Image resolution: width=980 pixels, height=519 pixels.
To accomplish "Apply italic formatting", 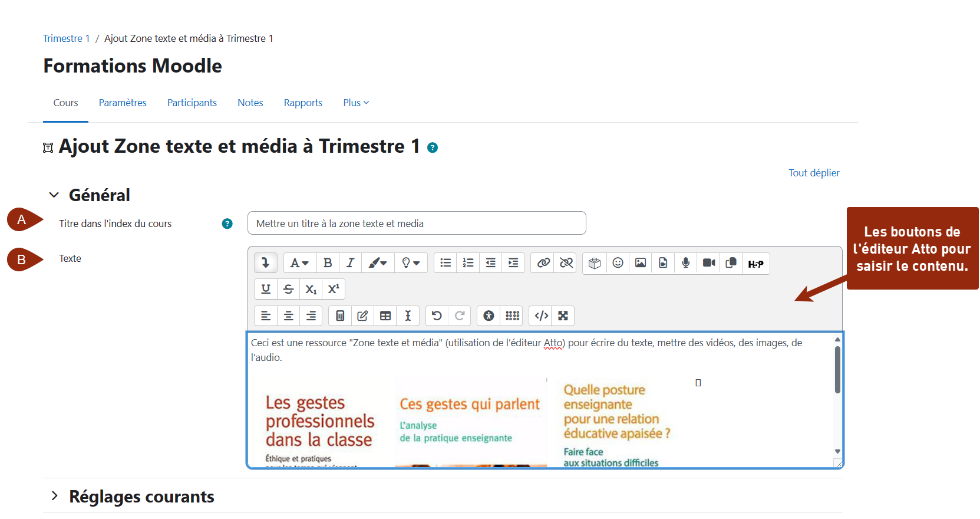I will pyautogui.click(x=350, y=263).
